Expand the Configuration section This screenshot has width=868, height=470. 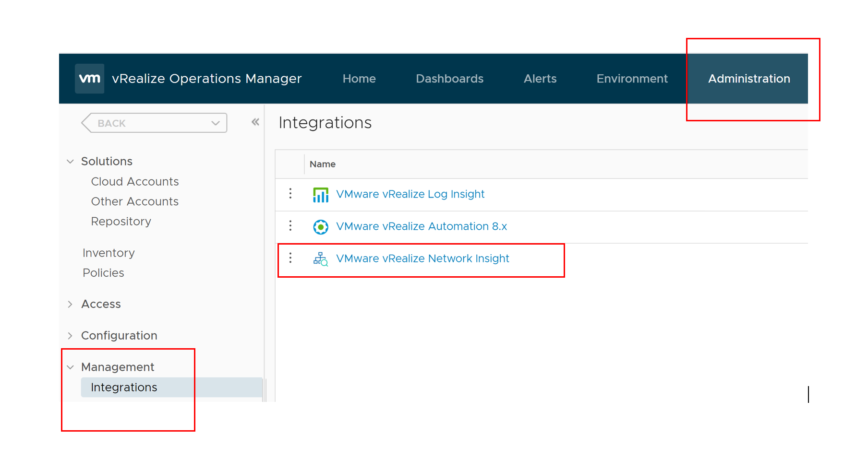tap(70, 336)
